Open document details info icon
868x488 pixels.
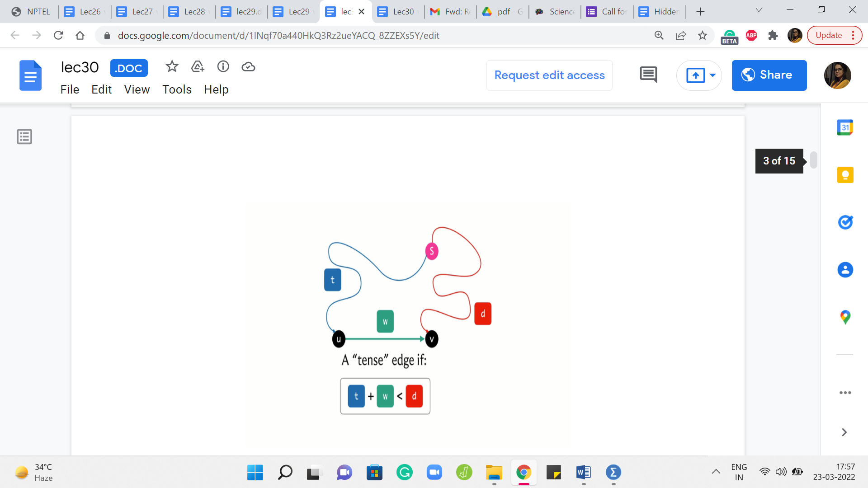pos(223,67)
